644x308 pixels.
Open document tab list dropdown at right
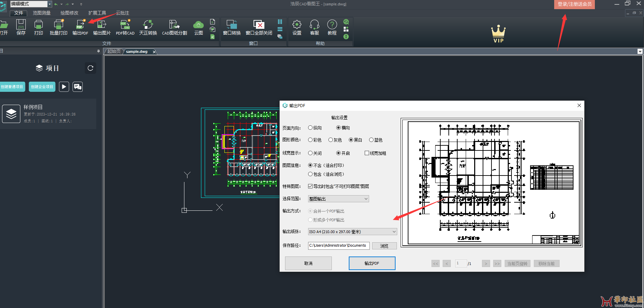coord(640,52)
